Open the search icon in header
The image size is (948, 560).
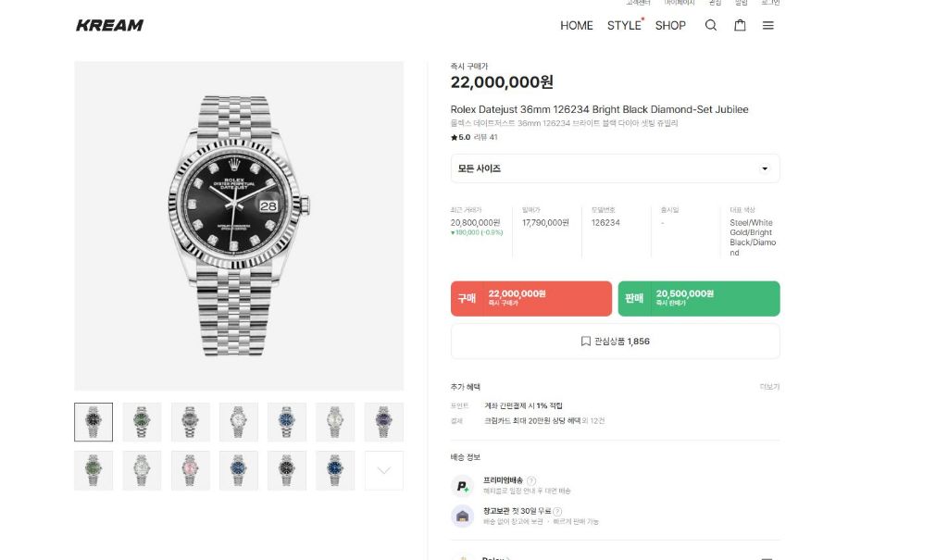coord(711,25)
